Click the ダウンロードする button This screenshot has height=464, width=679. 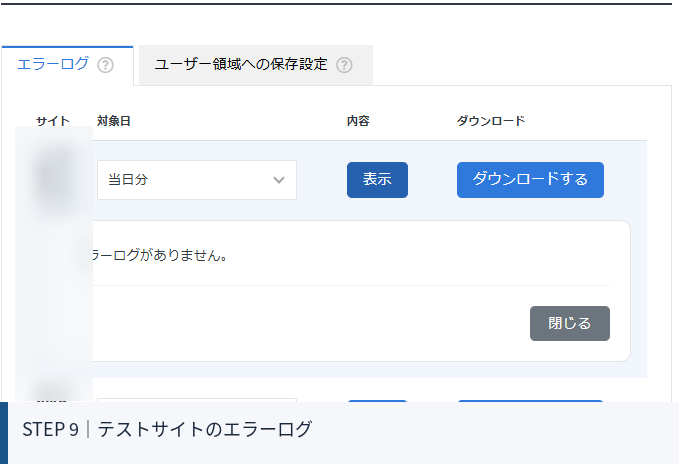point(530,180)
